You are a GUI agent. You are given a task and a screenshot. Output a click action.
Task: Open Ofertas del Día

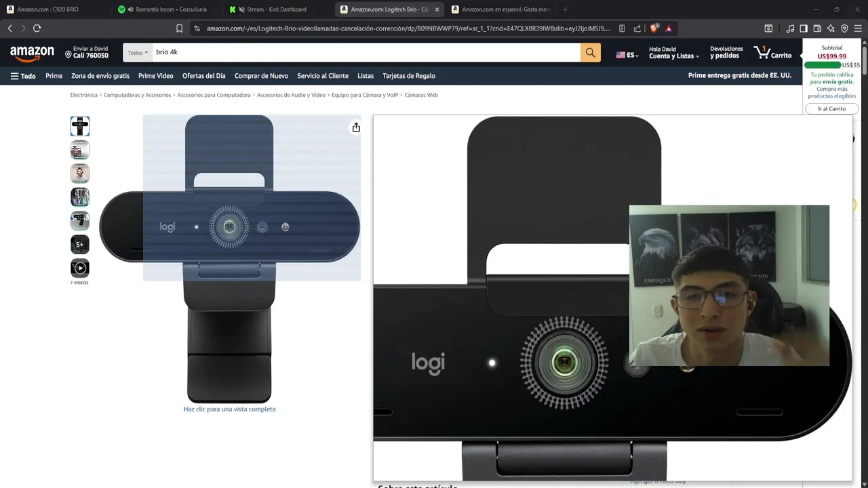tap(203, 76)
